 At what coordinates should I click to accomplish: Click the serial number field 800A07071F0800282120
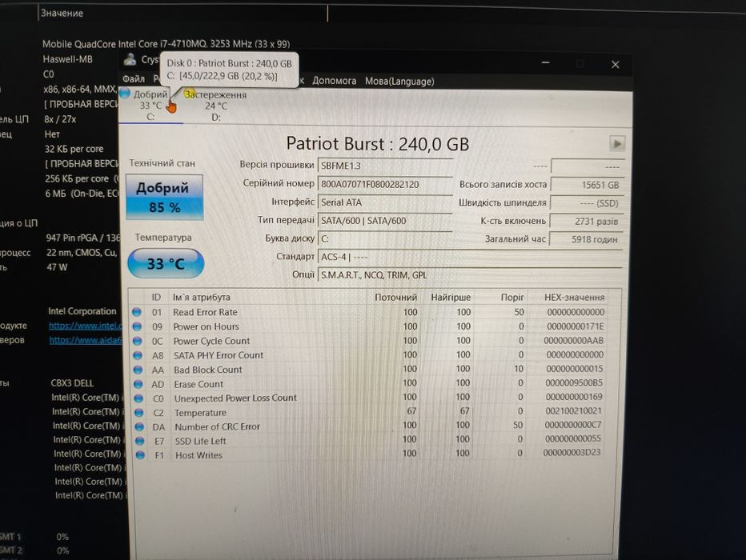click(385, 184)
